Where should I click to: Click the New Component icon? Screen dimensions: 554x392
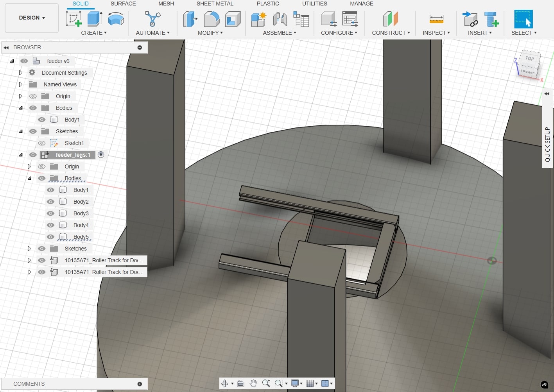click(259, 19)
